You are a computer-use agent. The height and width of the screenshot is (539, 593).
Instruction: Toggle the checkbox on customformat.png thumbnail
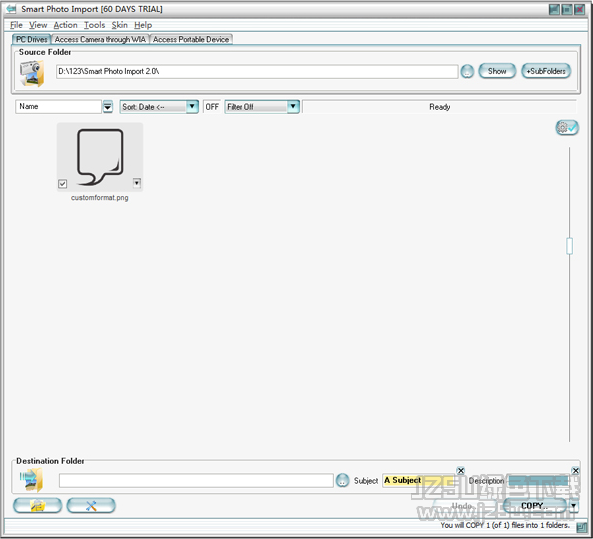pos(63,184)
